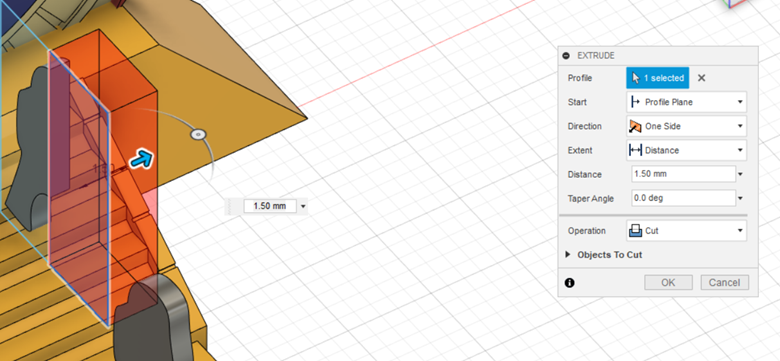This screenshot has width=780, height=361.
Task: Clear the profile selection with the X
Action: (701, 78)
